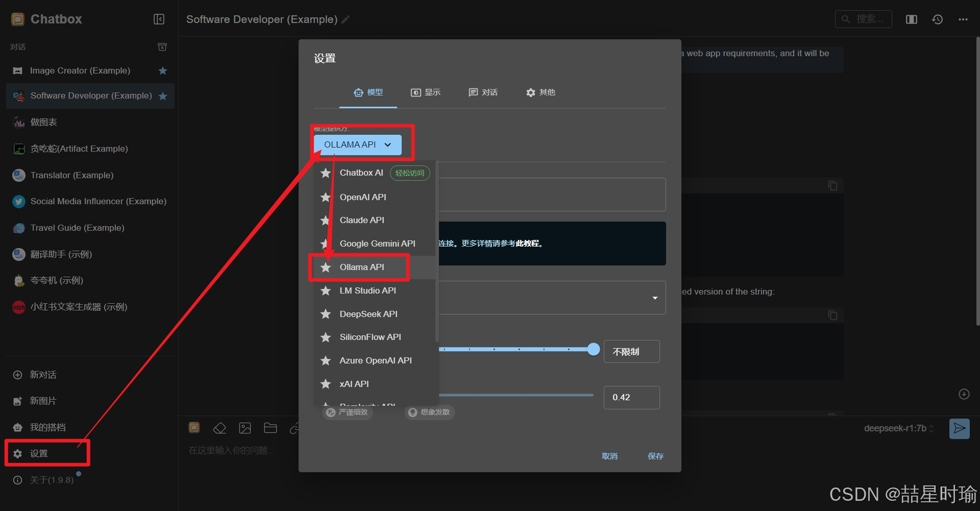Collapse the Chatbox sidebar panel icon
980x511 pixels.
(x=159, y=19)
